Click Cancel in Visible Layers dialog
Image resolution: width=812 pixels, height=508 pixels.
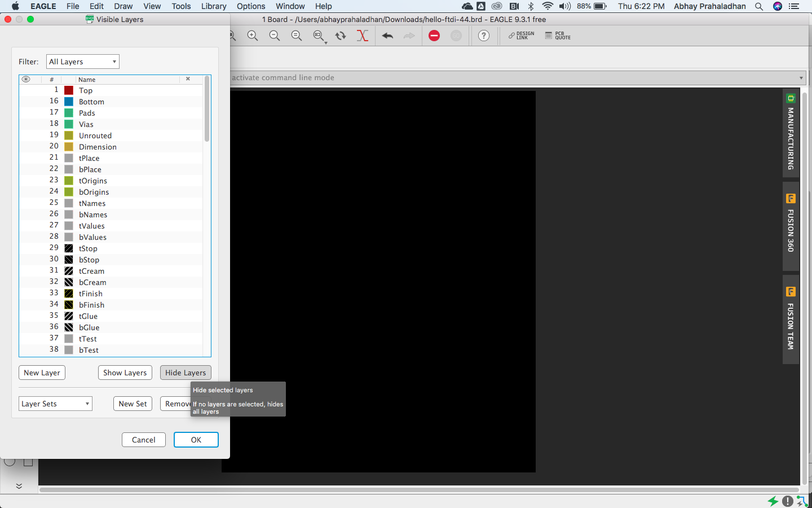pyautogui.click(x=144, y=440)
